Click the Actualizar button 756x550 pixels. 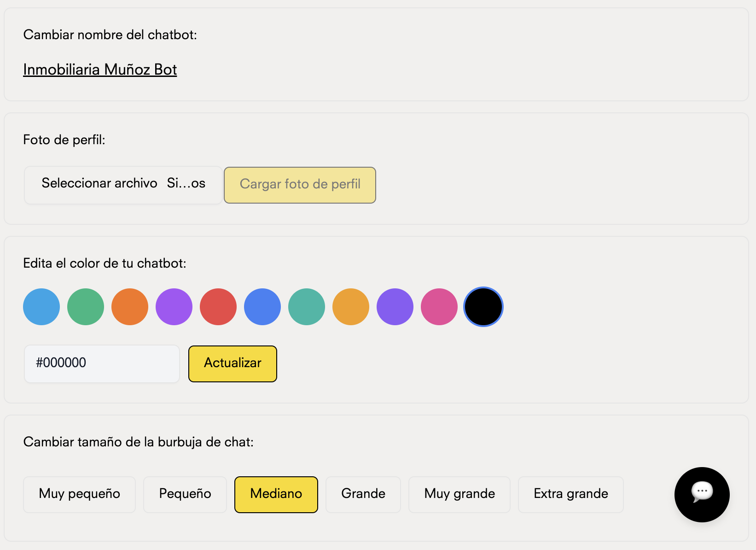[232, 363]
